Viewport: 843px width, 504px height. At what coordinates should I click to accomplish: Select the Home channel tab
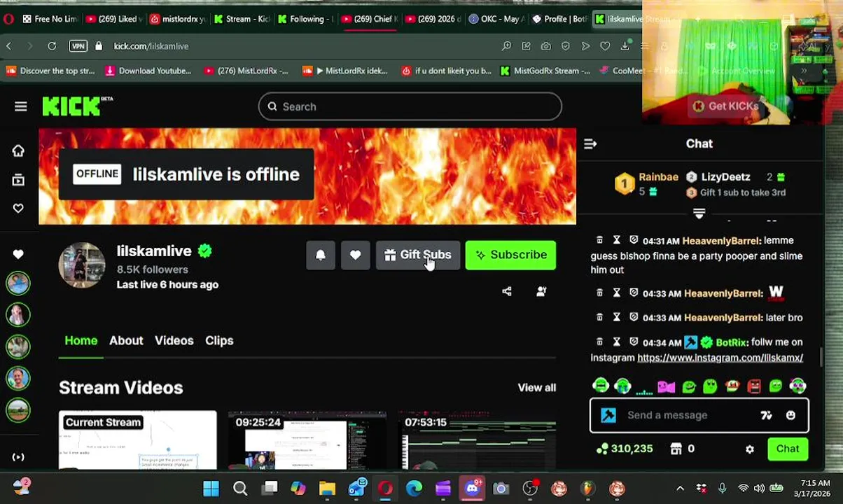coord(81,340)
